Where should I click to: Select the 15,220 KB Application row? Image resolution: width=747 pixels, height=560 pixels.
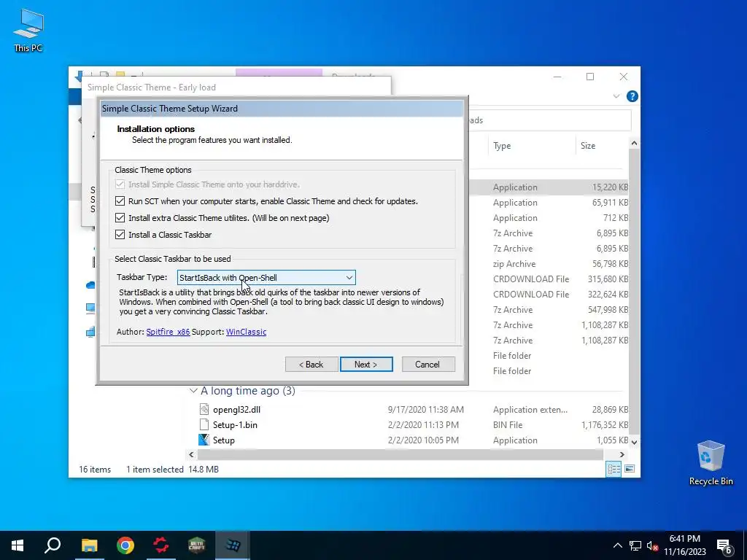[x=549, y=187]
